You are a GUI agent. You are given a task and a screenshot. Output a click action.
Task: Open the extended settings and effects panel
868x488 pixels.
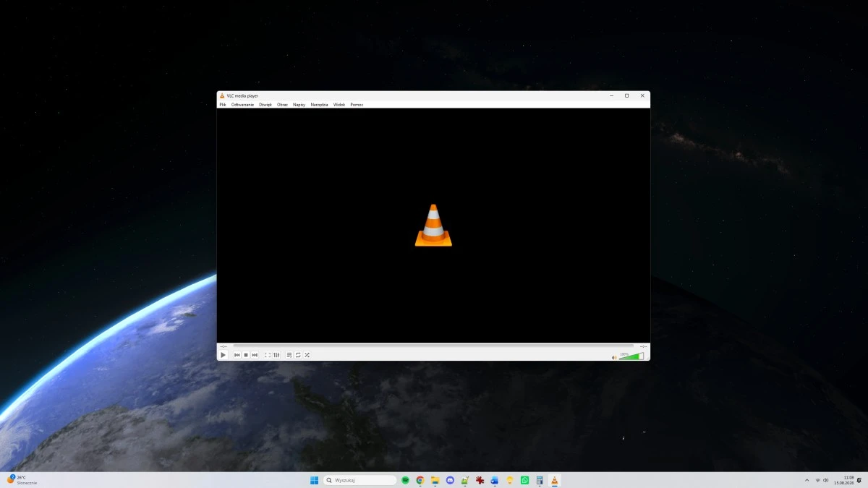pos(276,355)
